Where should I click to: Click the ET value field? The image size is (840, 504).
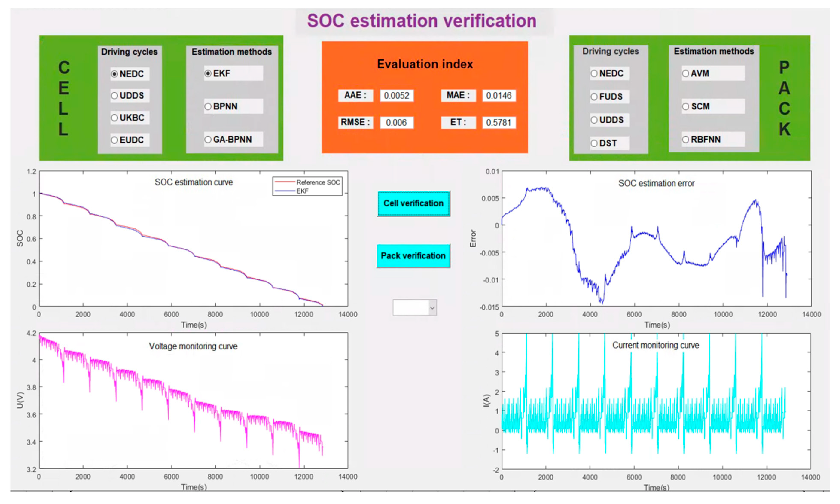(499, 123)
